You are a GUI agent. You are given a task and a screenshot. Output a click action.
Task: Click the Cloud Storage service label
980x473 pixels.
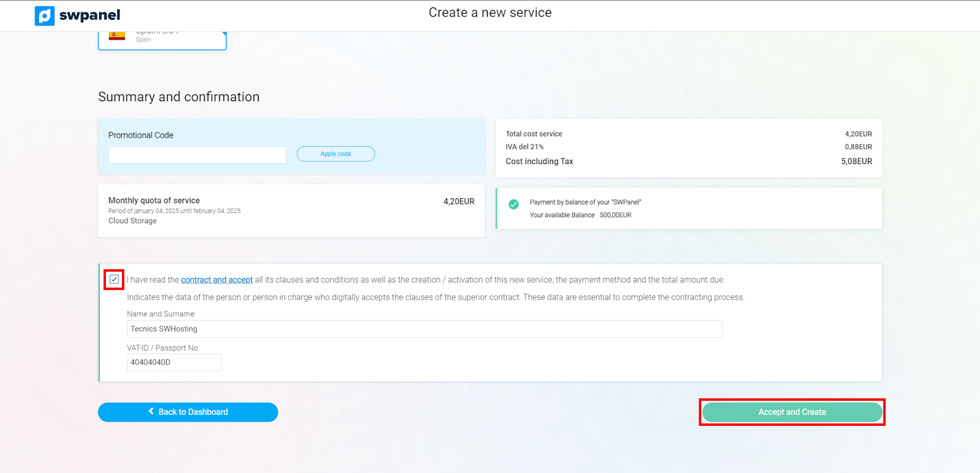click(132, 221)
